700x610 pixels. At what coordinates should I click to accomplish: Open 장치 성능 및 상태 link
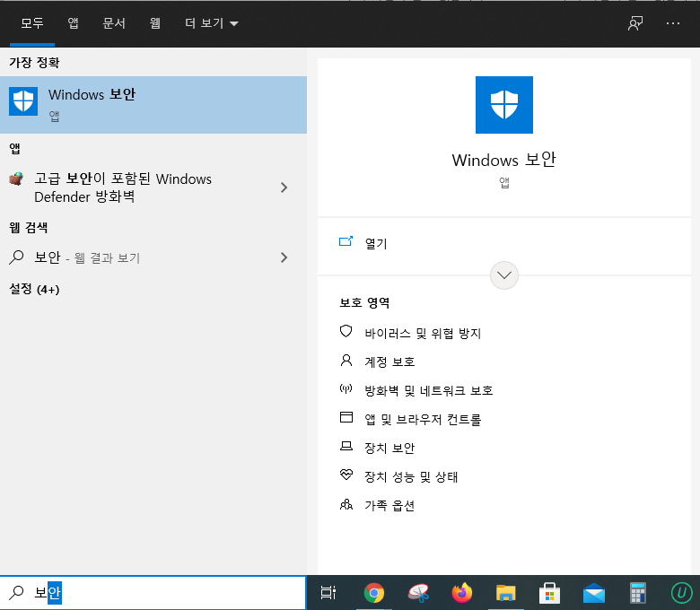[411, 476]
